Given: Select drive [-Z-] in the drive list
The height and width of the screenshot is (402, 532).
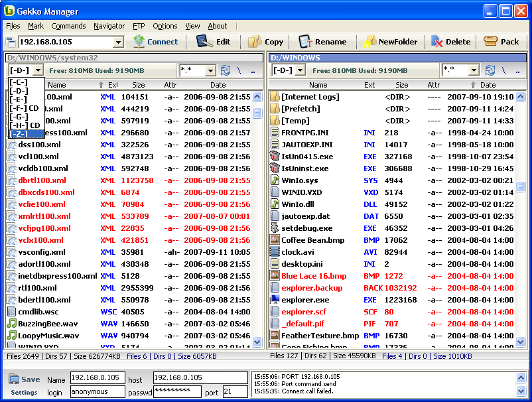Looking at the screenshot, I should [x=19, y=134].
